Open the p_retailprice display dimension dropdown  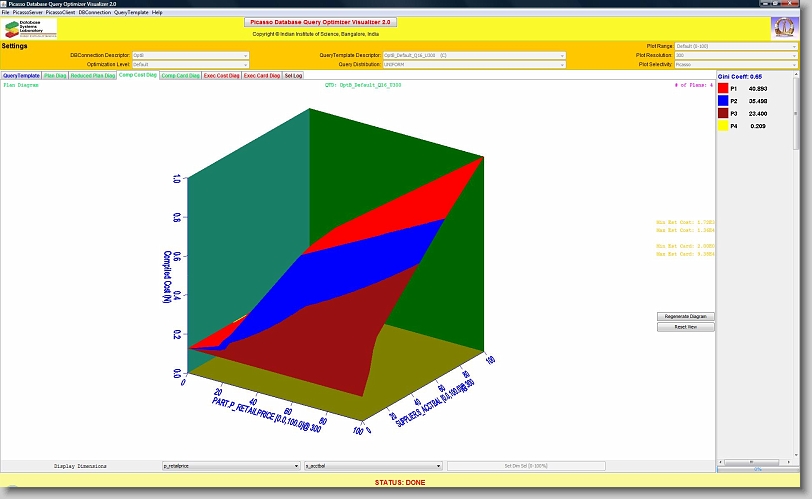231,466
